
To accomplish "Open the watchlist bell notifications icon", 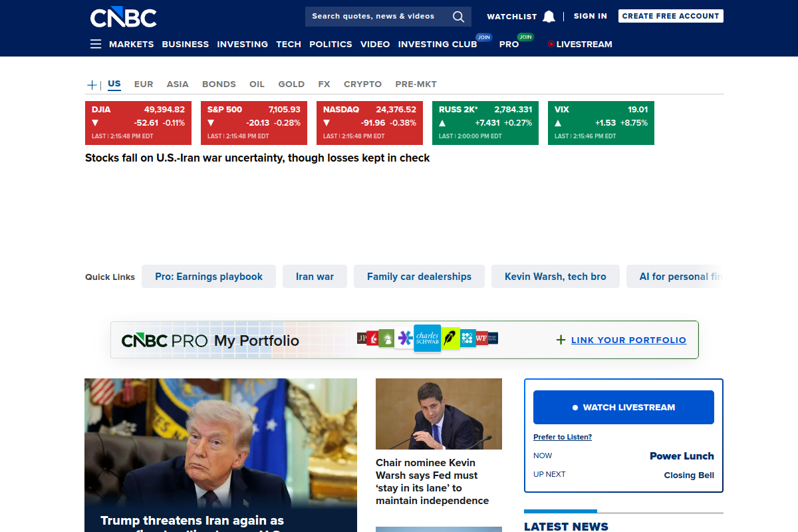I will [x=549, y=17].
